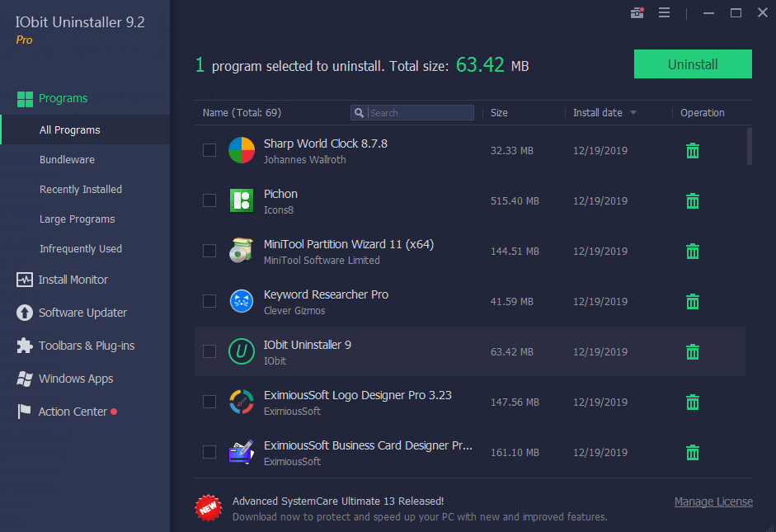Tick the EximiousSoft Logo Designer Pro checkbox
Viewport: 776px width, 532px height.
click(x=209, y=402)
